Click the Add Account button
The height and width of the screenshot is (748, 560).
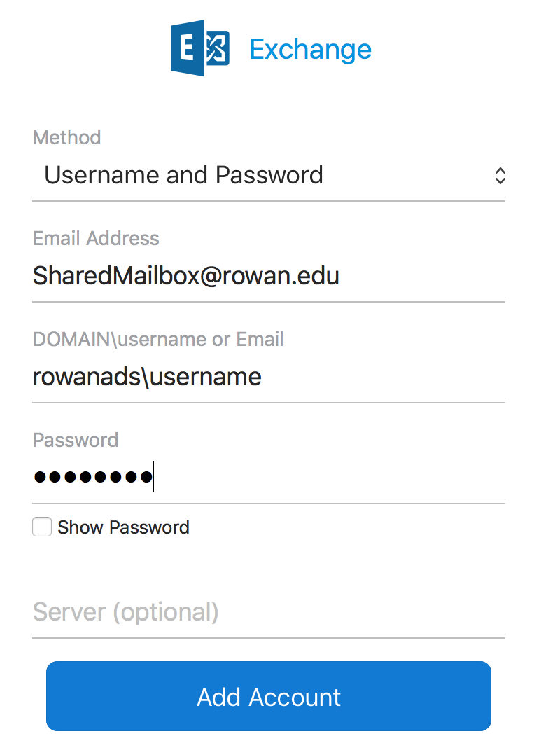(269, 696)
